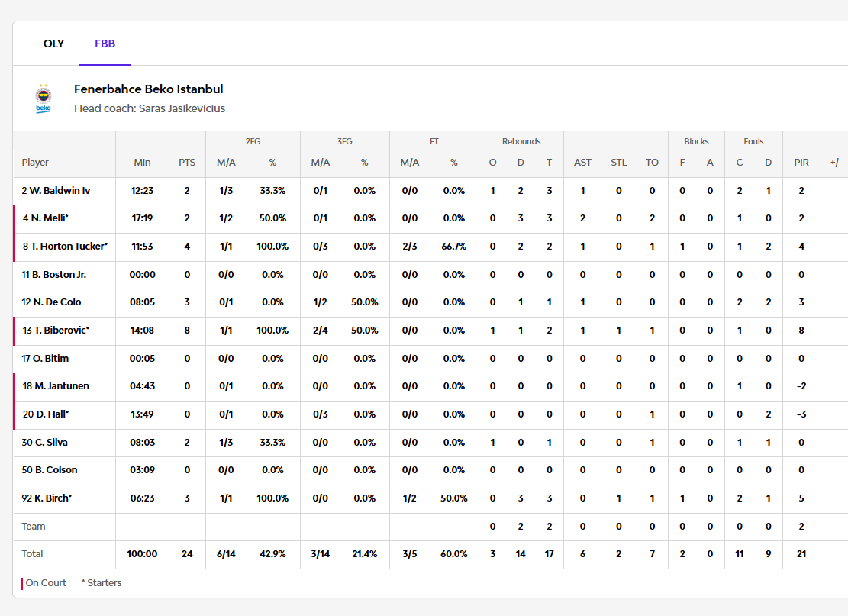The width and height of the screenshot is (848, 616).
Task: Open player 8 T. Horton Tucker
Action: click(x=65, y=246)
